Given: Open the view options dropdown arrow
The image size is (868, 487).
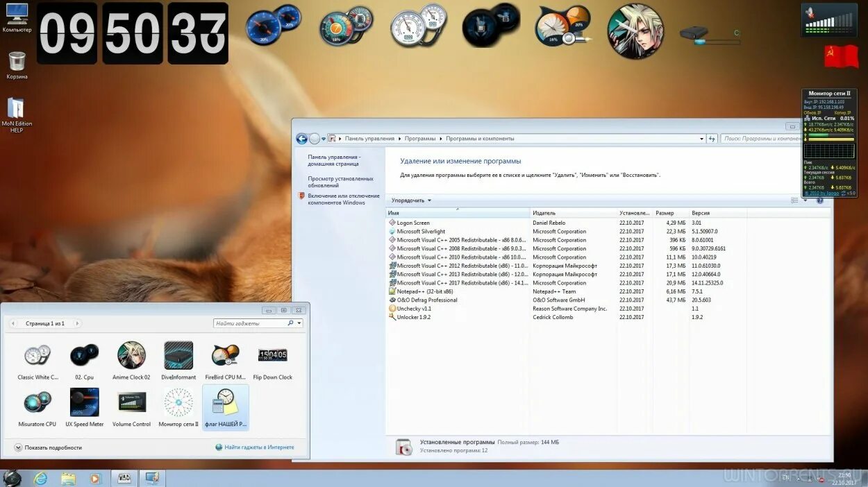Looking at the screenshot, I should coord(806,200).
